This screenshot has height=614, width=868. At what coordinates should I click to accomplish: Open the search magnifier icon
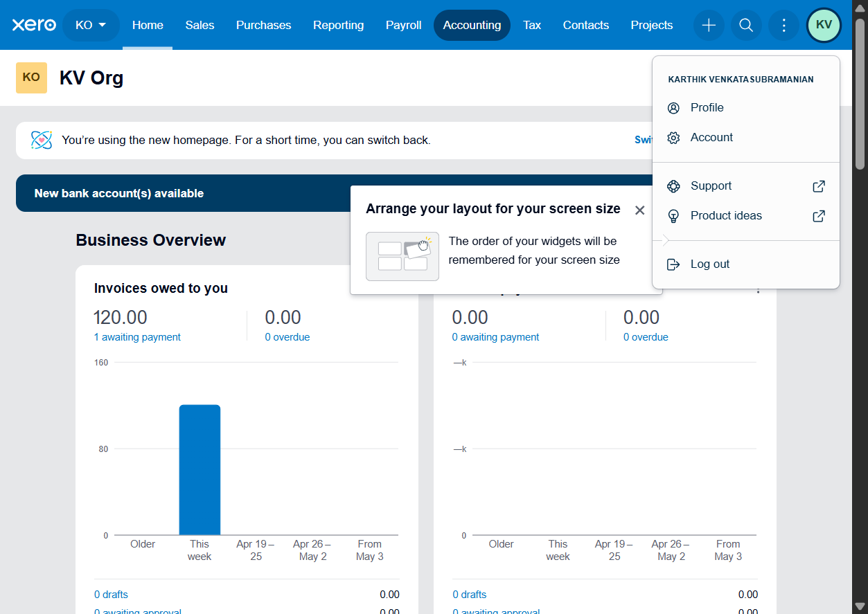tap(746, 25)
